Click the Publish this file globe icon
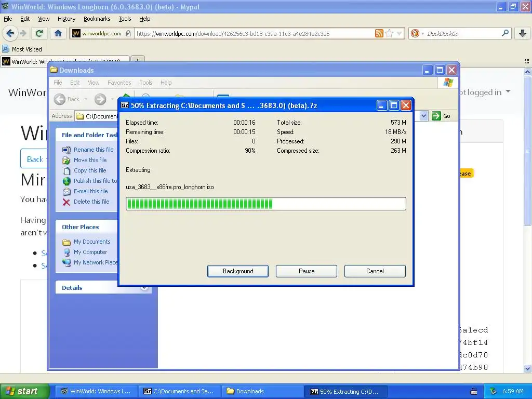Image resolution: width=532 pixels, height=399 pixels. 66,181
